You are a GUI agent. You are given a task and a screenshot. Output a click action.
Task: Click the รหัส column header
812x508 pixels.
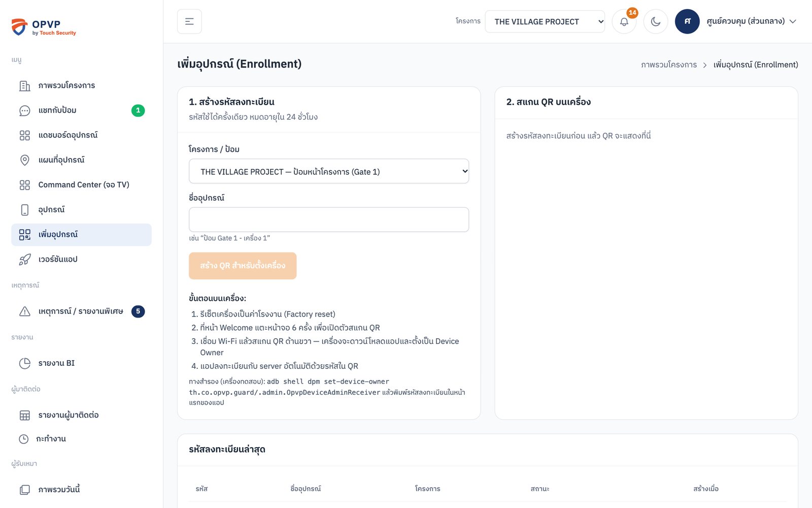click(201, 489)
